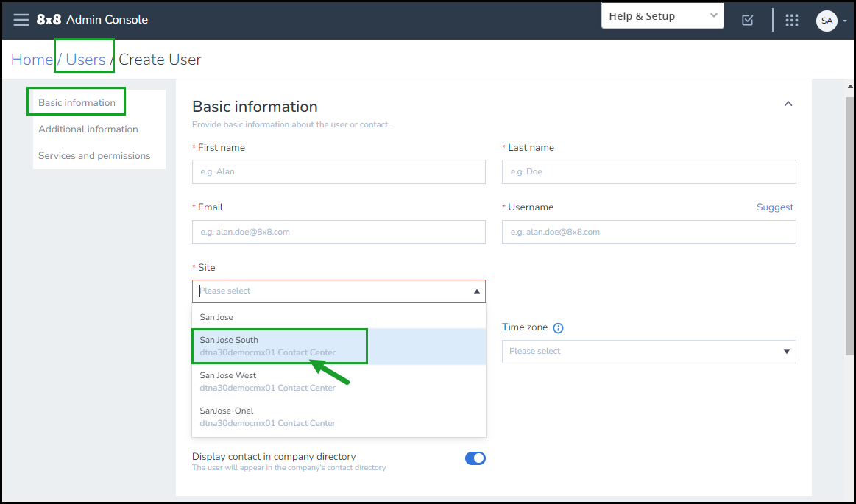Toggle Display contact in company directory
This screenshot has width=856, height=504.
pos(475,458)
